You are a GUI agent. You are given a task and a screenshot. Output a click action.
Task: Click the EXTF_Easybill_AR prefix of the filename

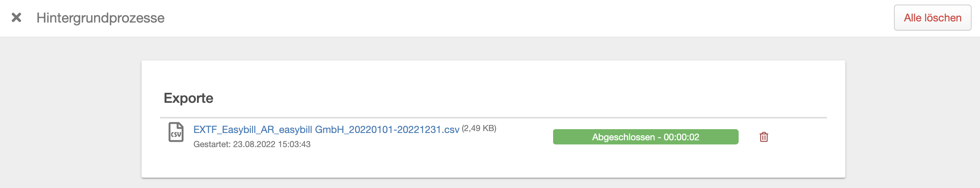point(233,130)
